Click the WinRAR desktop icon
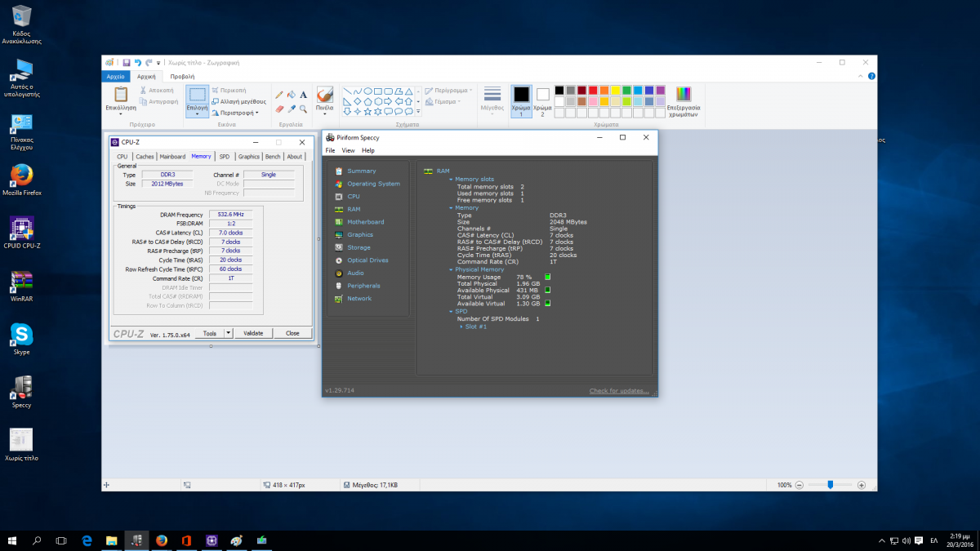The width and height of the screenshot is (980, 551). click(x=21, y=287)
